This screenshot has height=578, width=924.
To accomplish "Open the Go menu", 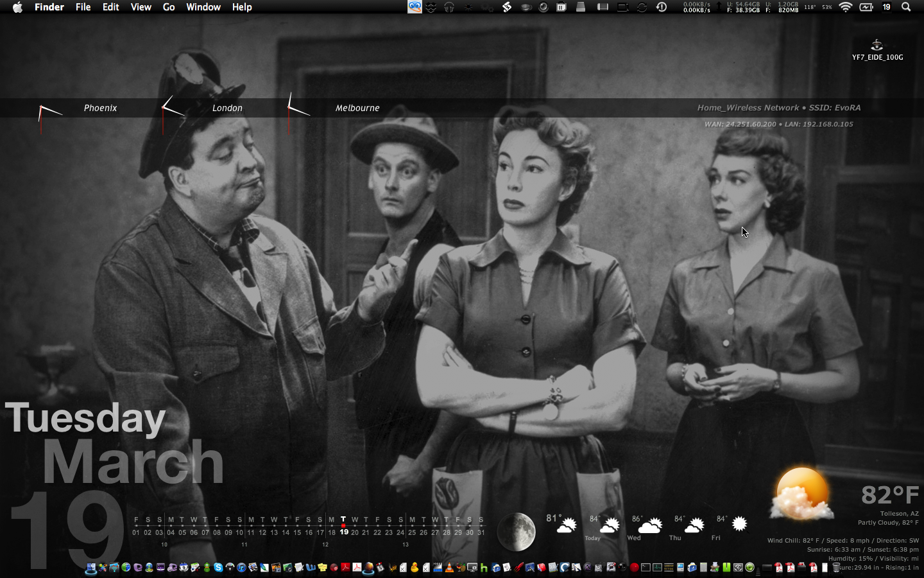I will click(169, 7).
